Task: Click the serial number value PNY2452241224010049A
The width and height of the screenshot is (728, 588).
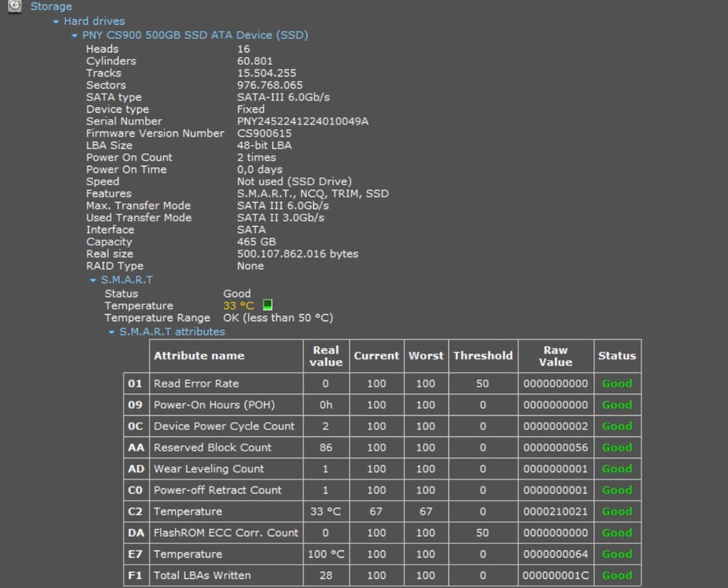Action: [303, 121]
